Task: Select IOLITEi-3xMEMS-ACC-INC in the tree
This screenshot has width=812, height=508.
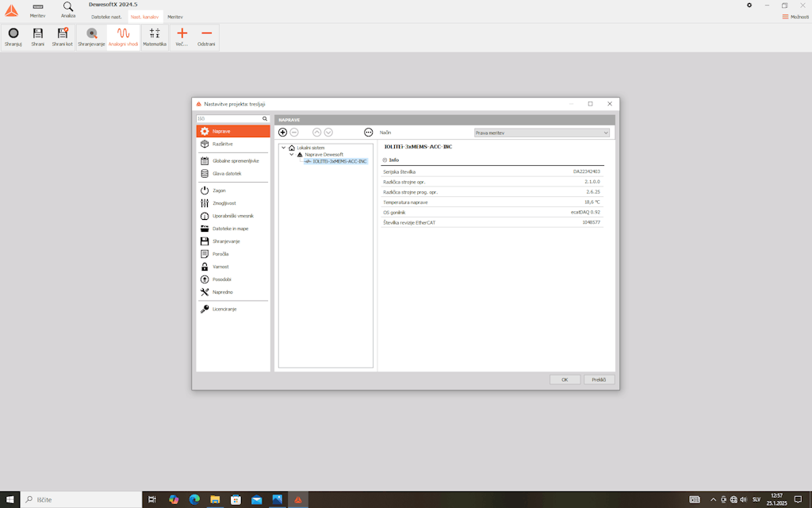Action: pyautogui.click(x=339, y=161)
